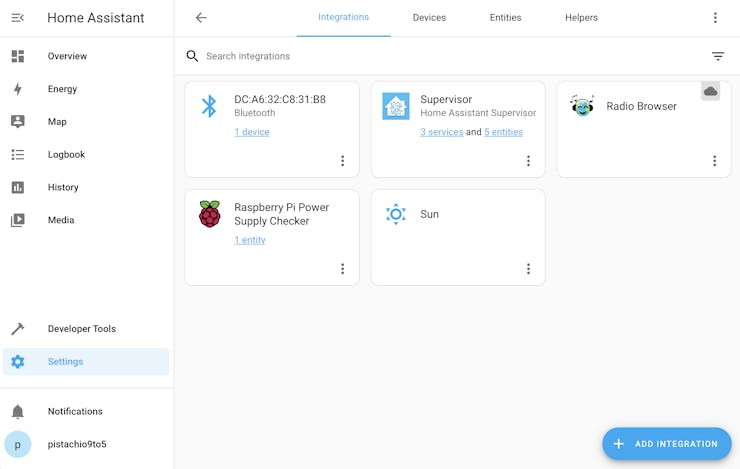740x469 pixels.
Task: Go back with the arrow icon
Action: click(x=201, y=17)
